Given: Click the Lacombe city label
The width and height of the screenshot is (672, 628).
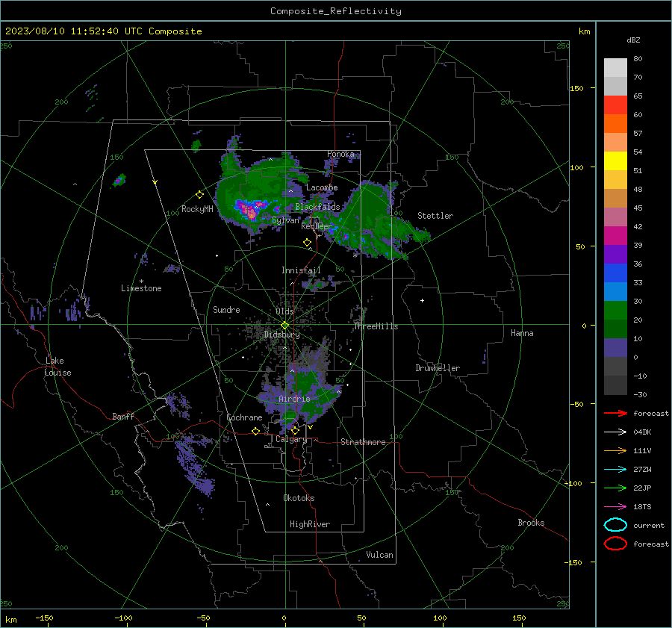Looking at the screenshot, I should click(x=322, y=187).
